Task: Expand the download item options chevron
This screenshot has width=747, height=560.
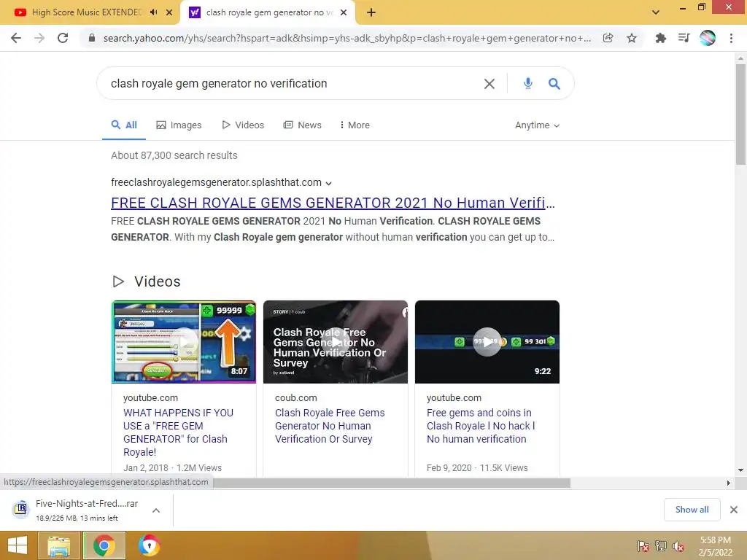Action: 156,510
